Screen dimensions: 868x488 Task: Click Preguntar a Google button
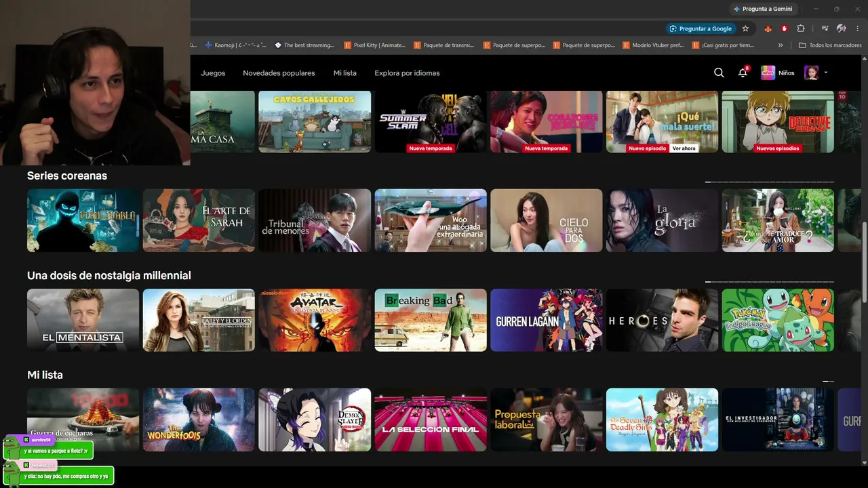701,28
